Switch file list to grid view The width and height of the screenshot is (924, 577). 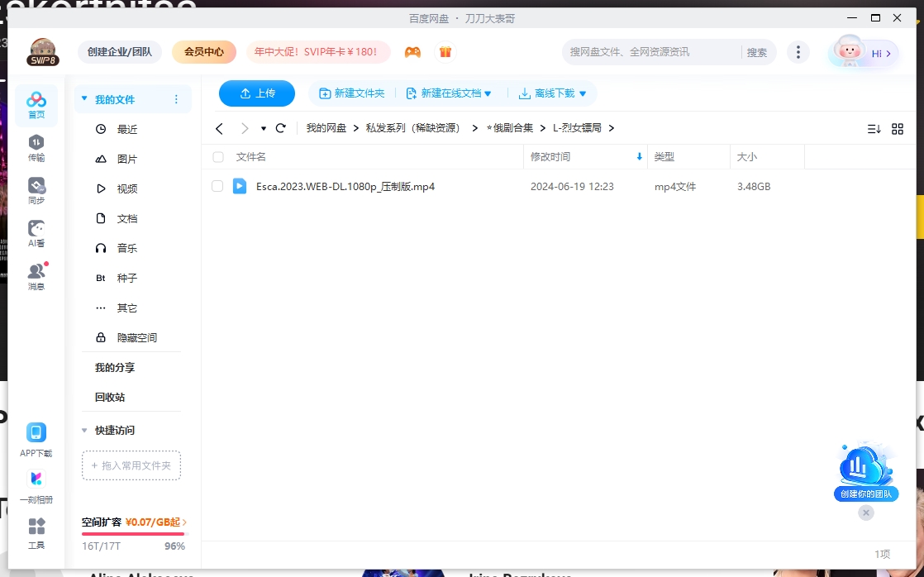897,128
